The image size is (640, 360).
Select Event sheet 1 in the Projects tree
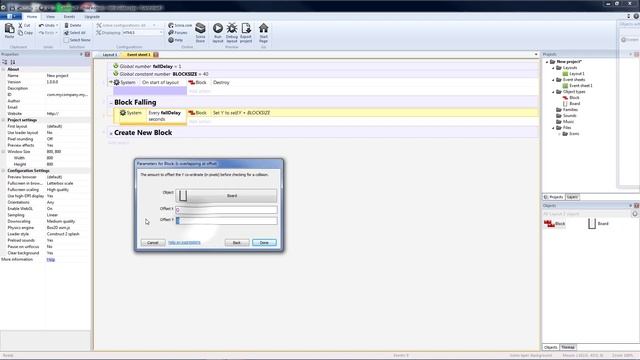click(x=580, y=86)
